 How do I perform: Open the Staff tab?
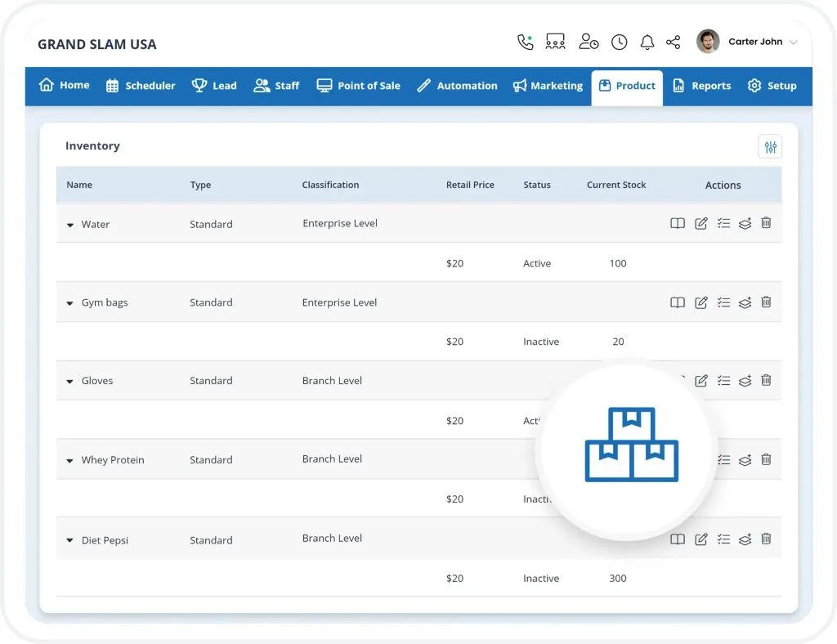pyautogui.click(x=276, y=86)
